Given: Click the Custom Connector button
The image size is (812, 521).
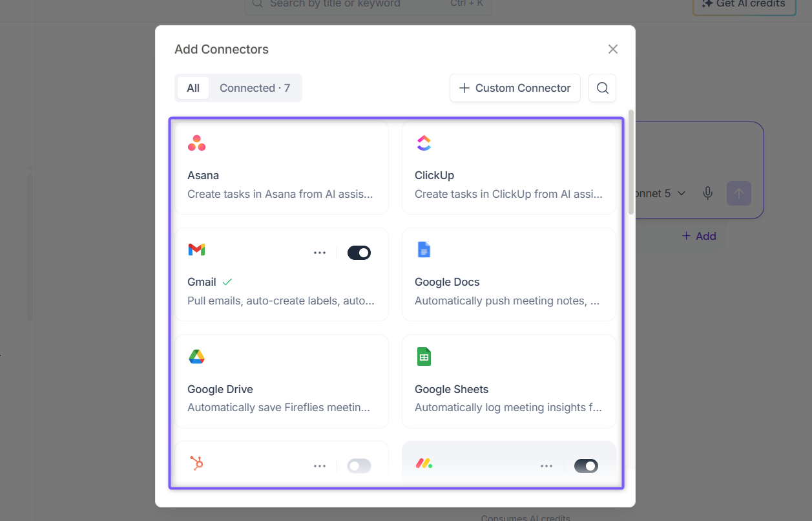Looking at the screenshot, I should click(515, 88).
